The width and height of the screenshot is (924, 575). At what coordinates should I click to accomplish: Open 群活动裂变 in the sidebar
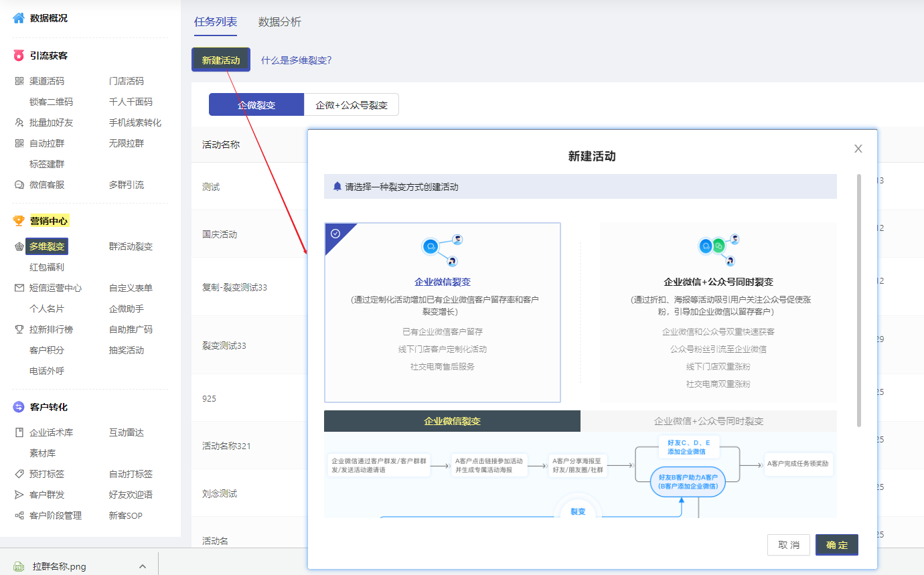[131, 246]
